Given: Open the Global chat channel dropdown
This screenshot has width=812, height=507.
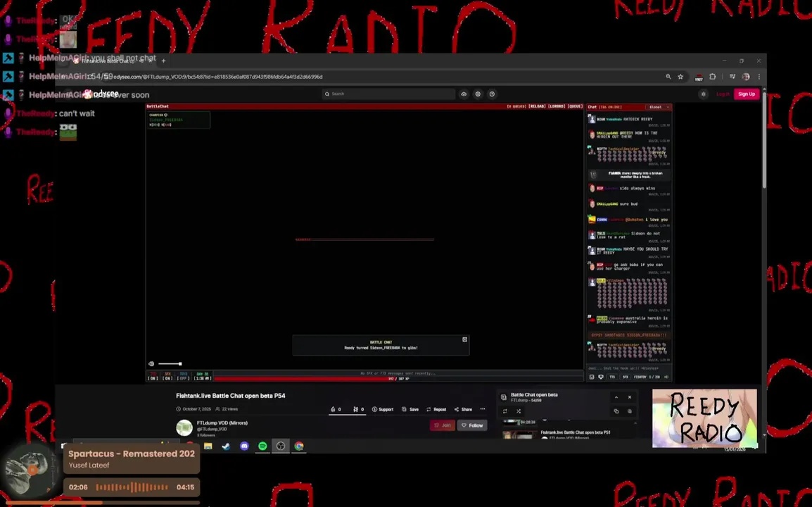Looking at the screenshot, I should [x=659, y=107].
